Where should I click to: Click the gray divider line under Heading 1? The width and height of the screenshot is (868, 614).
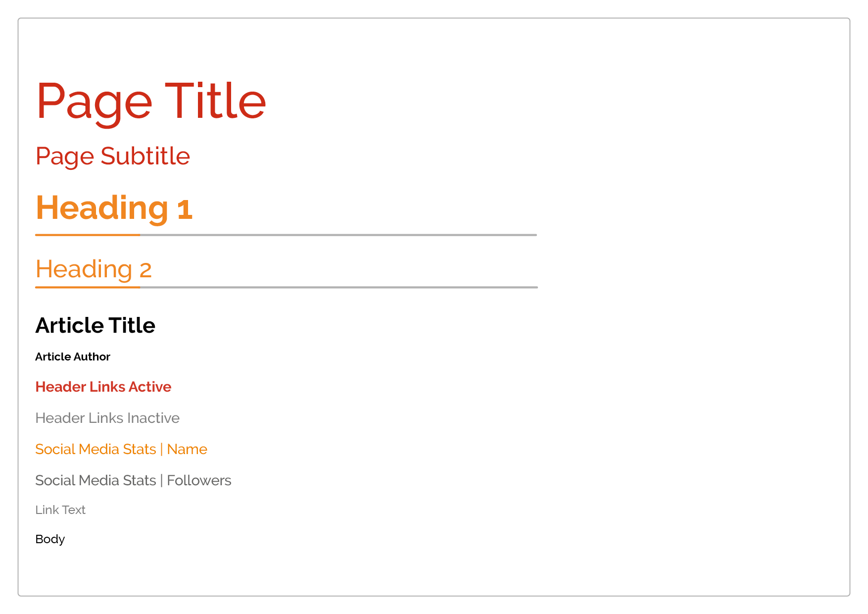click(338, 235)
